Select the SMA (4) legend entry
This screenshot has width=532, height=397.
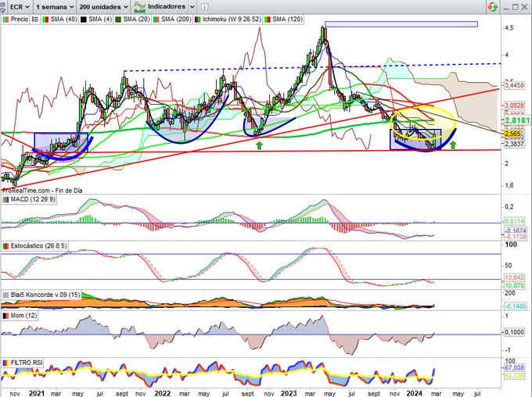pyautogui.click(x=99, y=17)
